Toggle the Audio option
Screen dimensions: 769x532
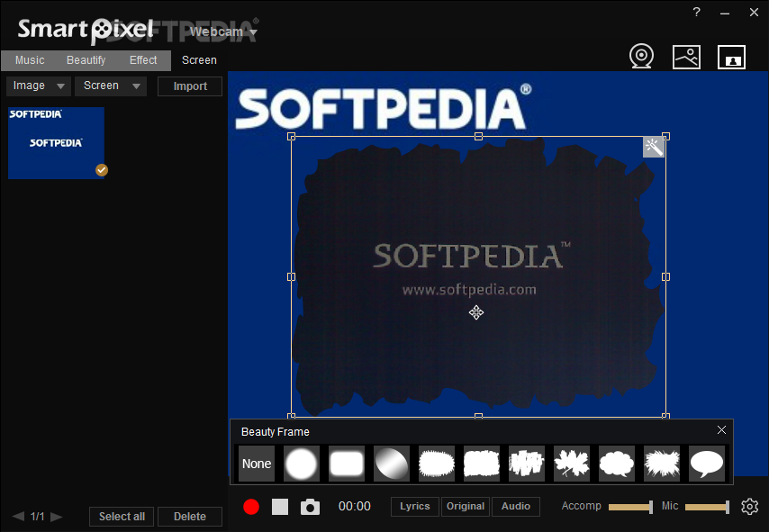coord(516,507)
